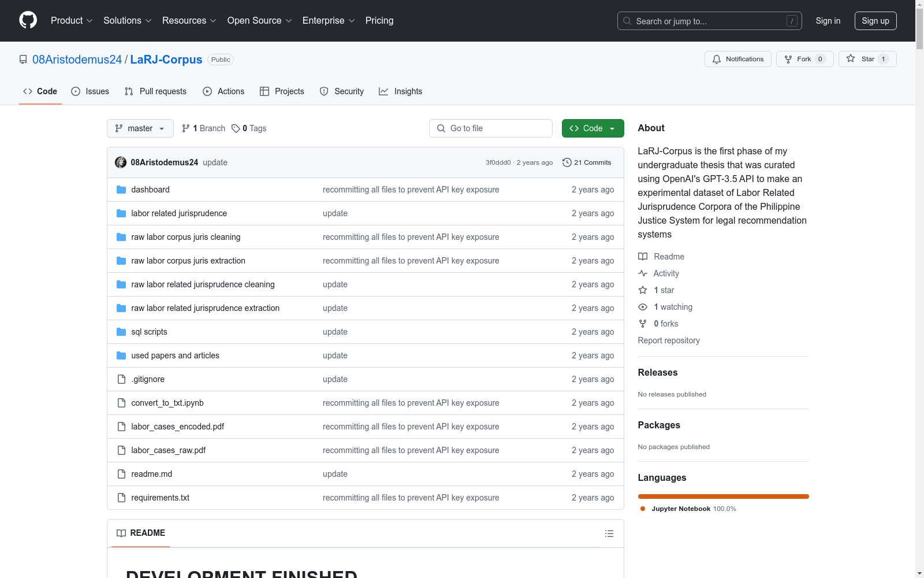
Task: Open the green Code dropdown
Action: 593,128
